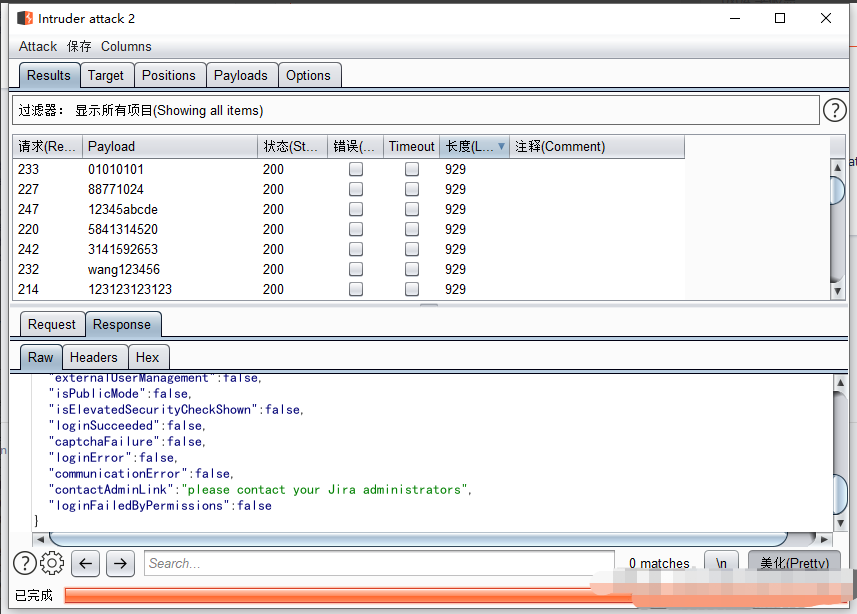Sort by the Timeout column header
Image resolution: width=857 pixels, height=614 pixels.
coord(412,147)
